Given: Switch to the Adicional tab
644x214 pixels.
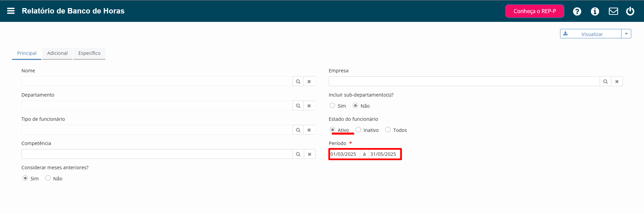Looking at the screenshot, I should (x=57, y=53).
